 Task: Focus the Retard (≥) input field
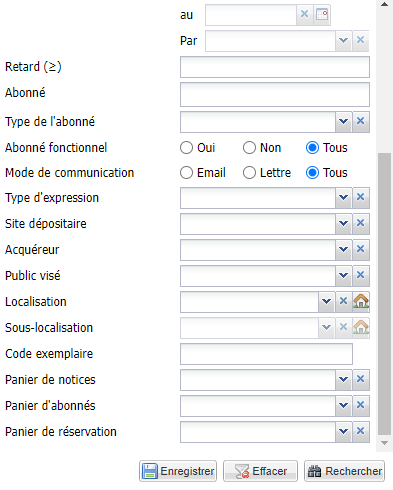coord(275,67)
